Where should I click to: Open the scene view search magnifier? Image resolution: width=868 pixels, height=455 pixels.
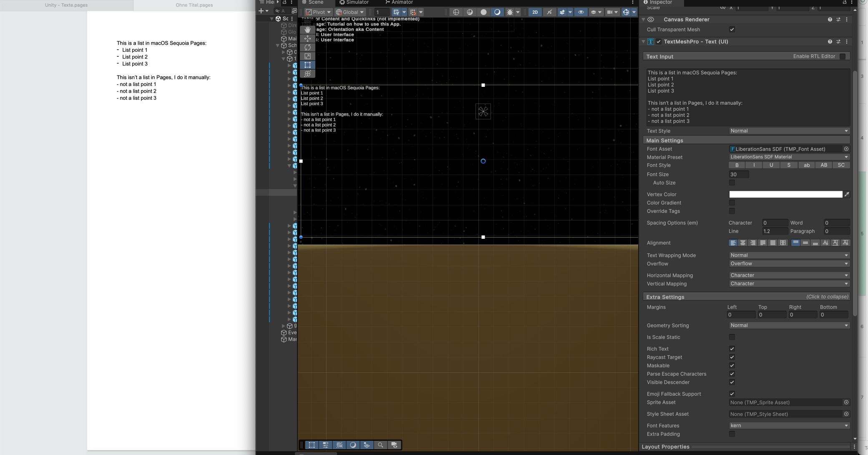tap(380, 445)
